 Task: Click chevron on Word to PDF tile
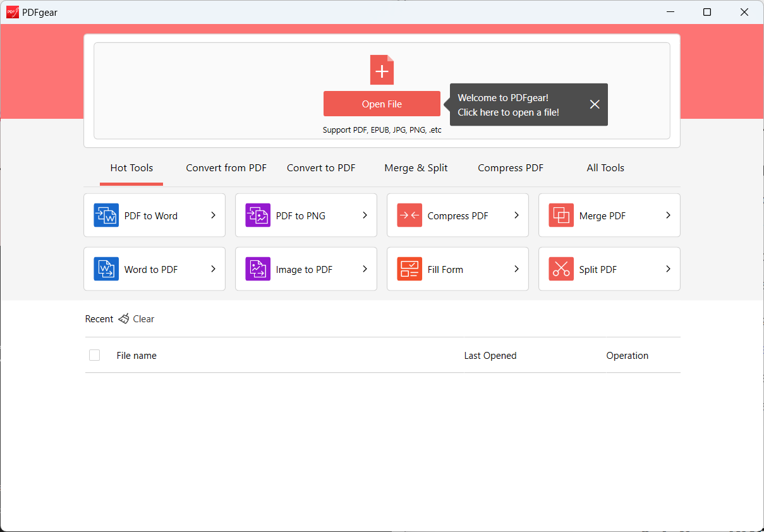coord(213,269)
